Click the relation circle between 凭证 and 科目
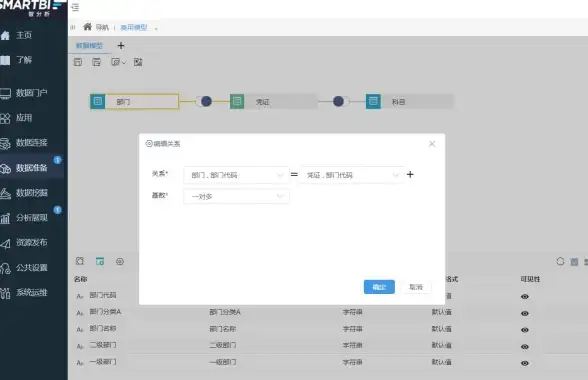Viewport: 588px width, 380px height. click(x=338, y=101)
